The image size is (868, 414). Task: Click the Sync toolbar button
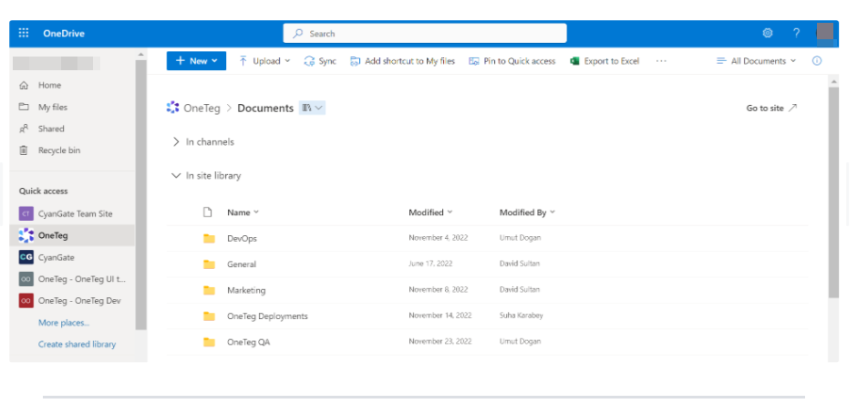click(x=320, y=61)
